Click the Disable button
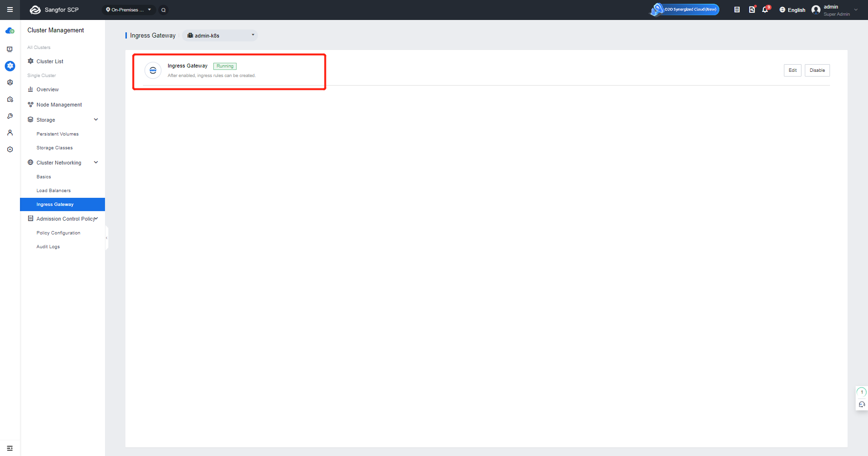868x456 pixels. click(817, 70)
